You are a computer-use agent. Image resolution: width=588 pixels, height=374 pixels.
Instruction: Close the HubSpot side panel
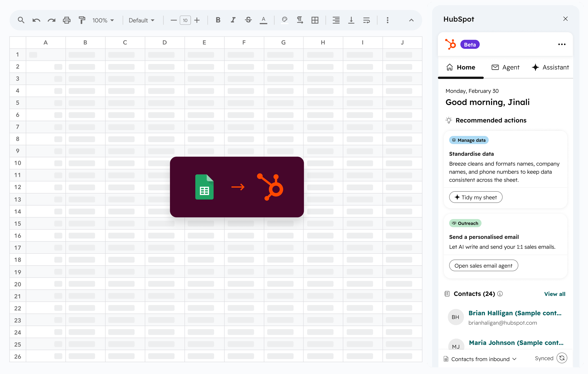[565, 19]
